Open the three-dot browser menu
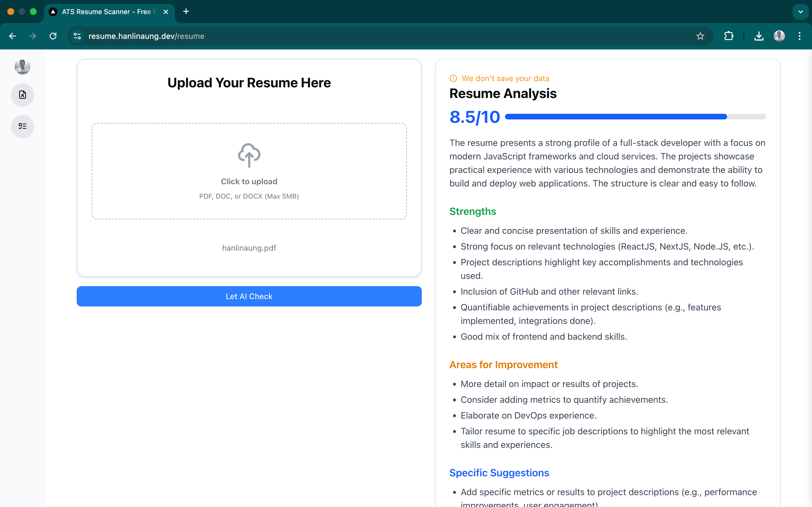812x507 pixels. [800, 36]
